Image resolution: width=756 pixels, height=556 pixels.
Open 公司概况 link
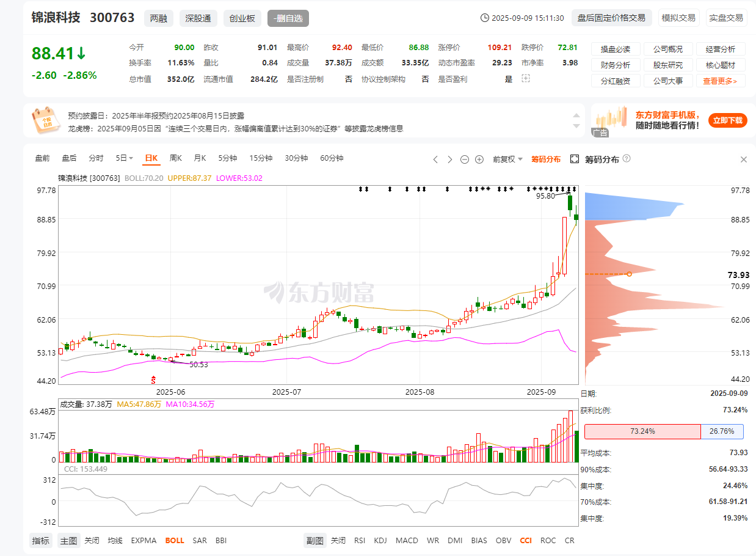pos(668,49)
